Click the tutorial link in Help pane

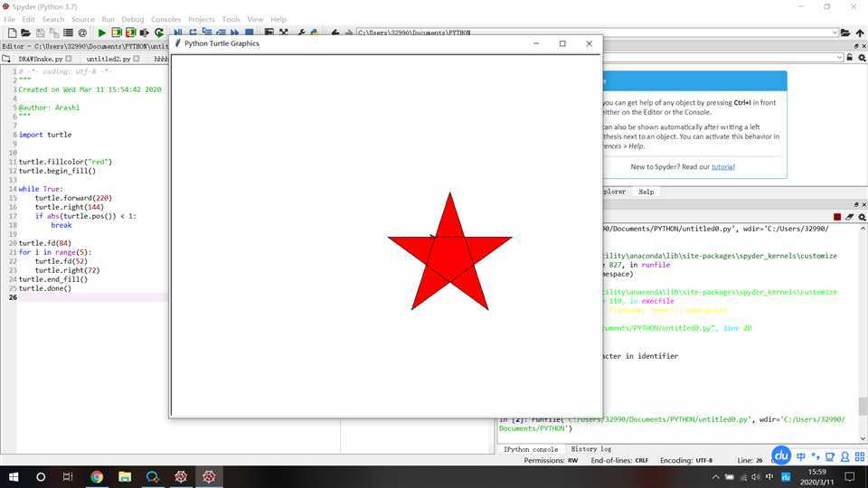[x=723, y=166]
